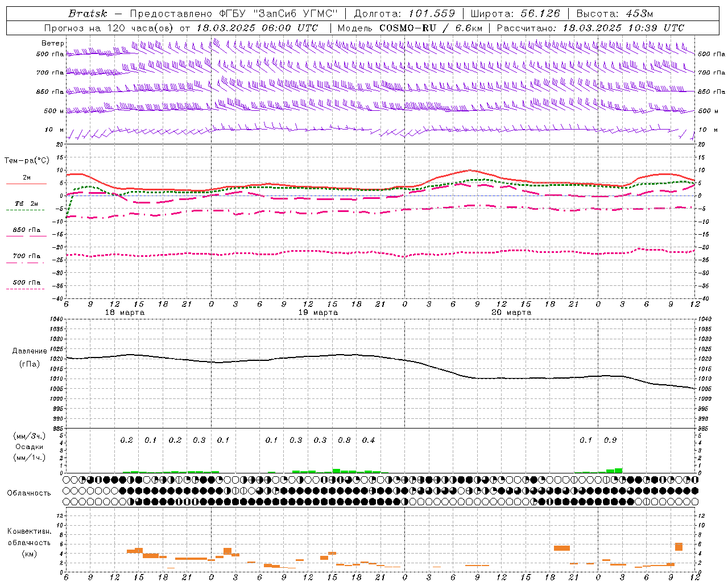Image resolution: width=728 pixels, height=582 pixels.
Task: Click the 0.8 precipitation value
Action: tap(344, 440)
